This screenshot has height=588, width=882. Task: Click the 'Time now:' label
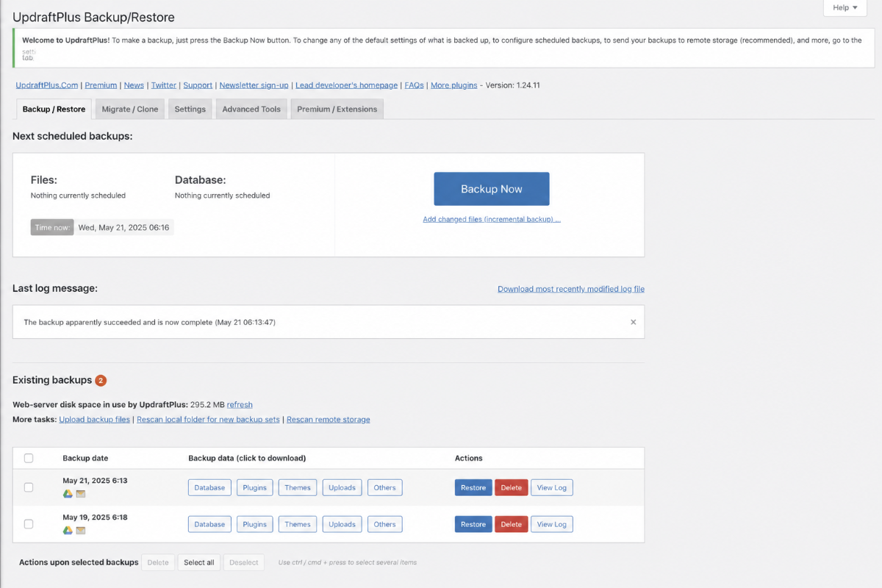coord(52,228)
